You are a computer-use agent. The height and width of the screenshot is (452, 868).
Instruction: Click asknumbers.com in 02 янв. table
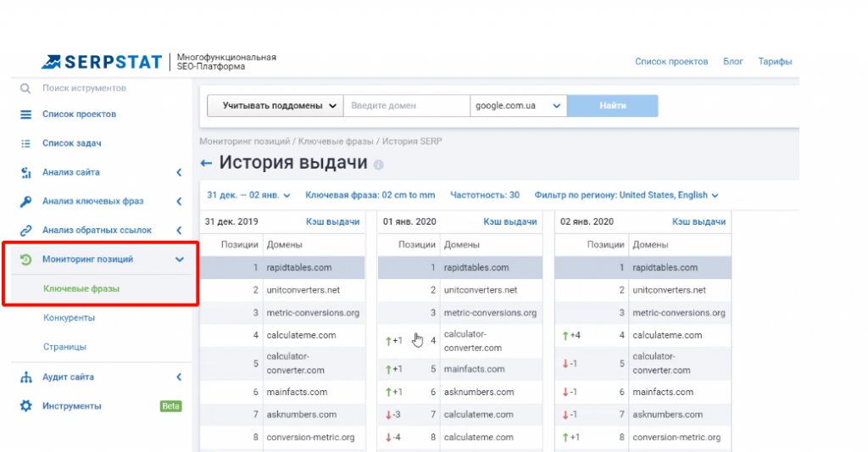click(x=668, y=415)
